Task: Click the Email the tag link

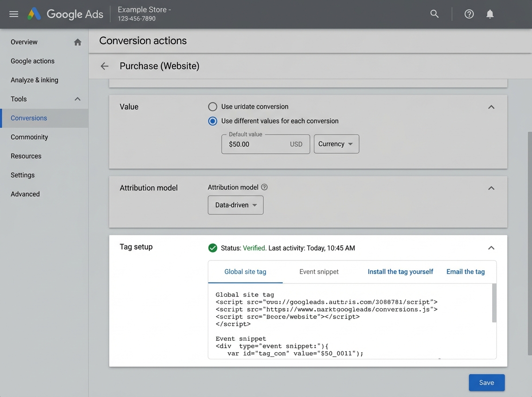Action: (x=465, y=272)
